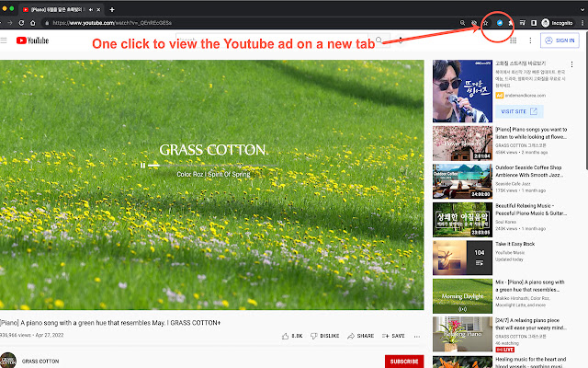Open the ad options three-dot menu
This screenshot has width=588, height=368.
pyautogui.click(x=571, y=64)
